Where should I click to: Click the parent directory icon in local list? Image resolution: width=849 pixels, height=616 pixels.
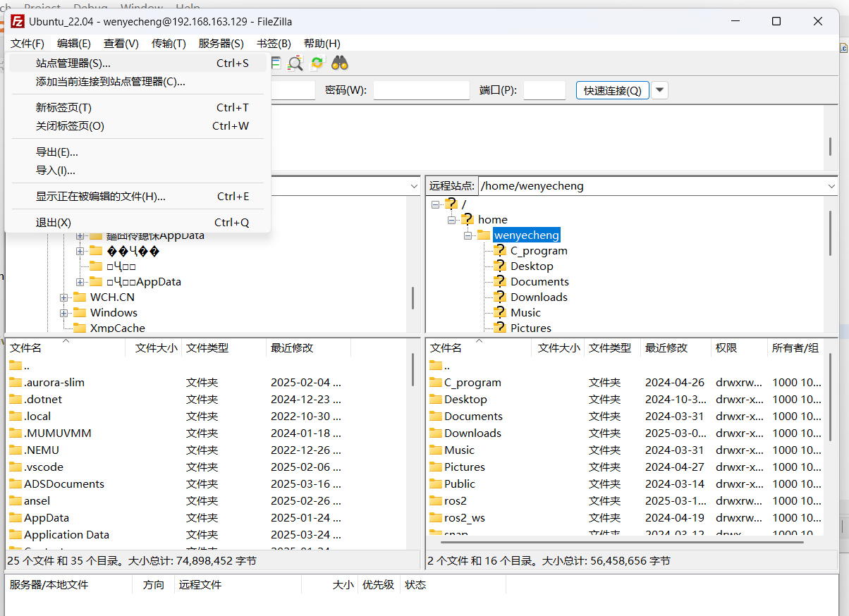coord(16,365)
